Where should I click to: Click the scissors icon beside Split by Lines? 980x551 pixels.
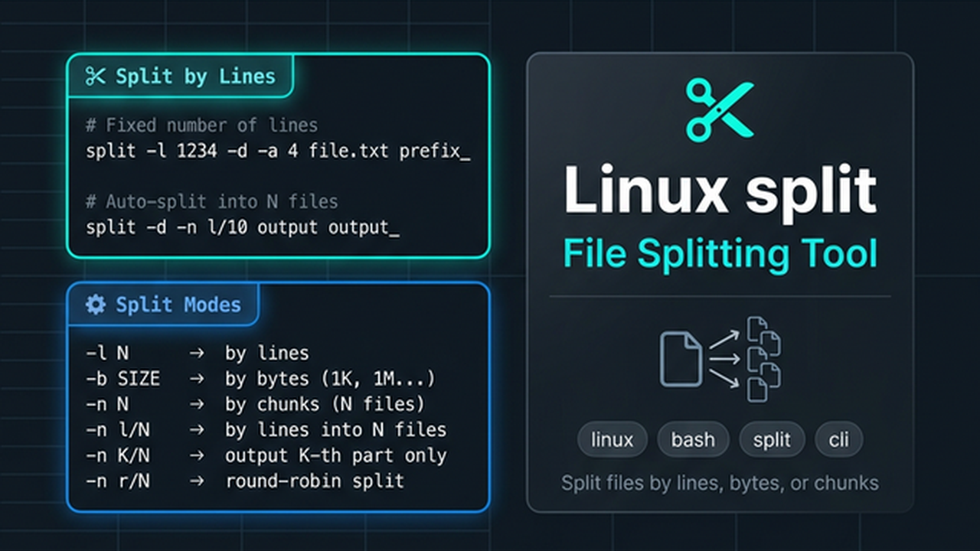coord(95,76)
